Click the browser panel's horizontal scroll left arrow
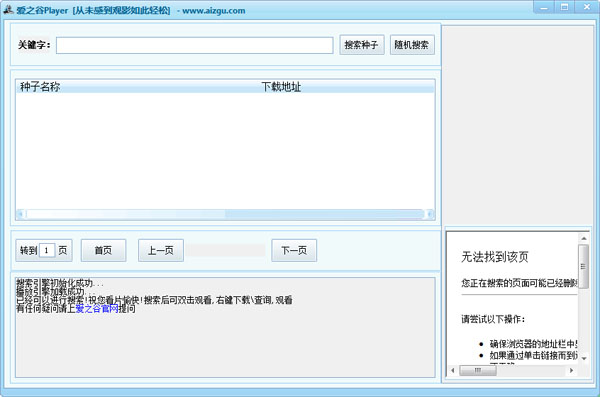The width and height of the screenshot is (600, 397). click(453, 370)
